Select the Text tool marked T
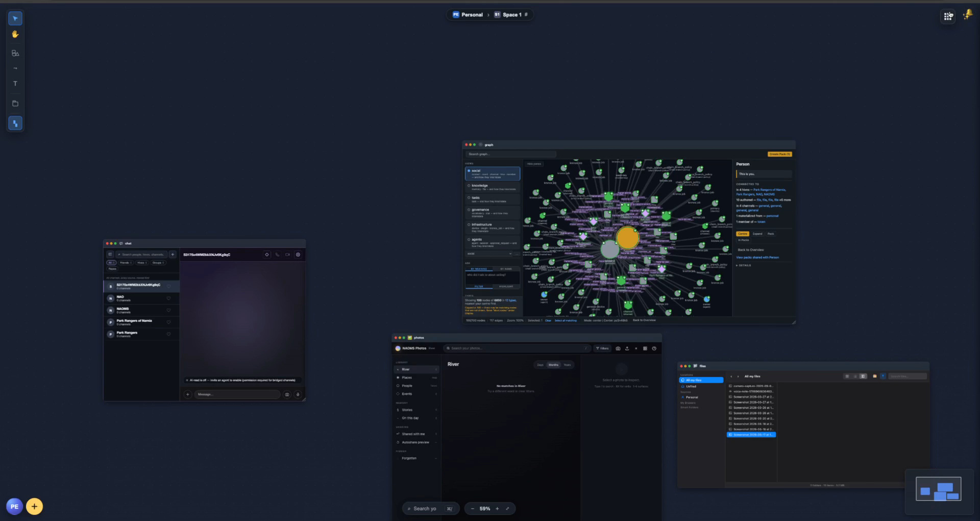This screenshot has width=980, height=521. point(15,84)
